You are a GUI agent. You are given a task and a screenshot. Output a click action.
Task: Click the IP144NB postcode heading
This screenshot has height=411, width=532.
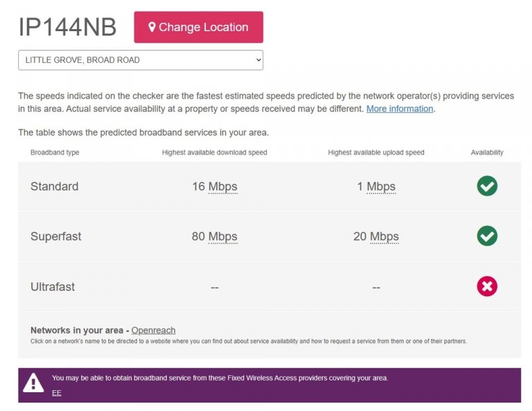67,27
